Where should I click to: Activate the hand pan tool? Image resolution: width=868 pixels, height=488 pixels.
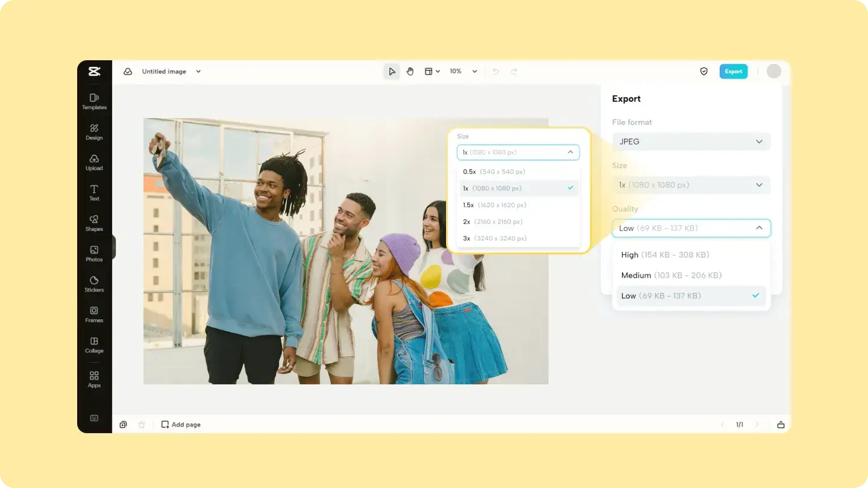410,71
